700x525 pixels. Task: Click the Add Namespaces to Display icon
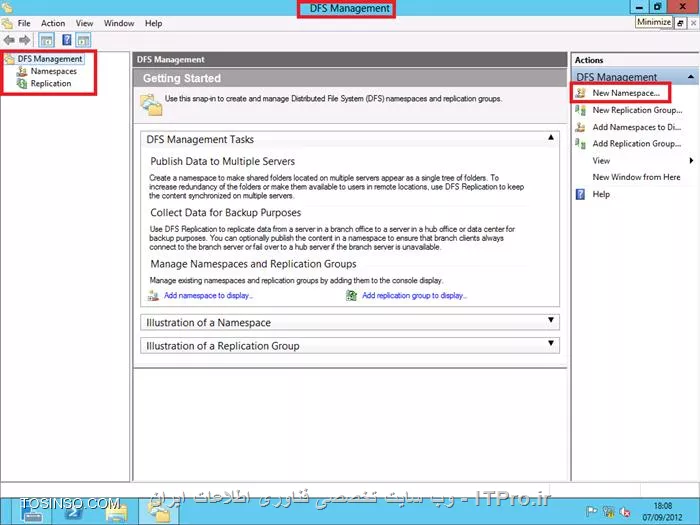[580, 127]
